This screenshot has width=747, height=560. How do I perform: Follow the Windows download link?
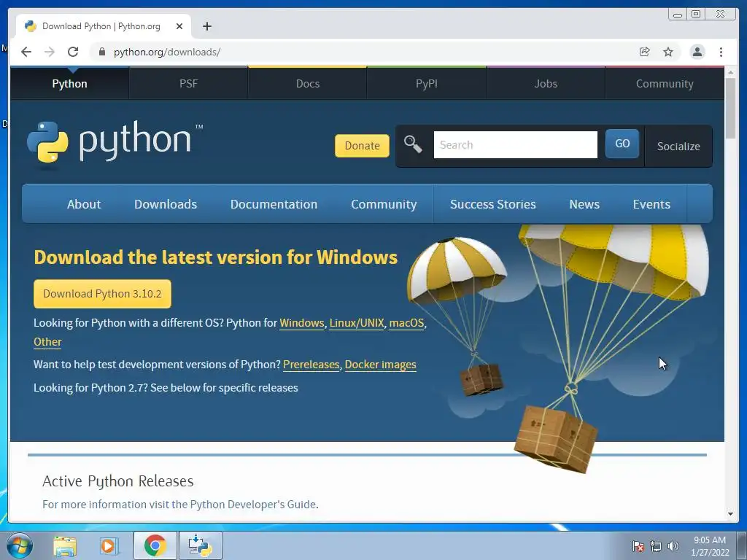click(301, 323)
